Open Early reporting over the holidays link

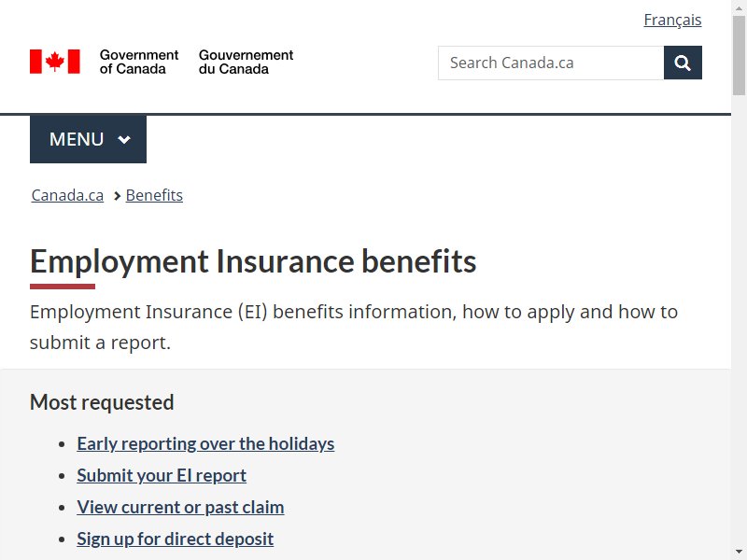click(205, 444)
